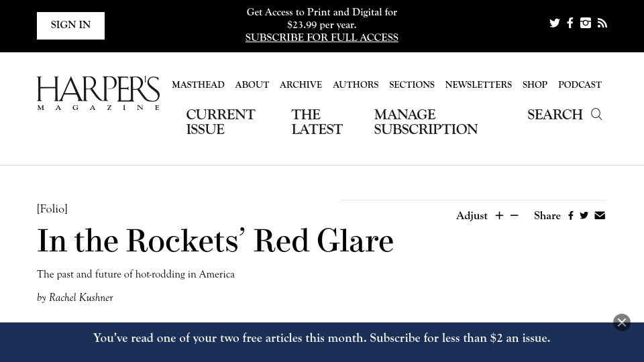Click the SEARCH label
The height and width of the screenshot is (362, 644).
pos(555,114)
